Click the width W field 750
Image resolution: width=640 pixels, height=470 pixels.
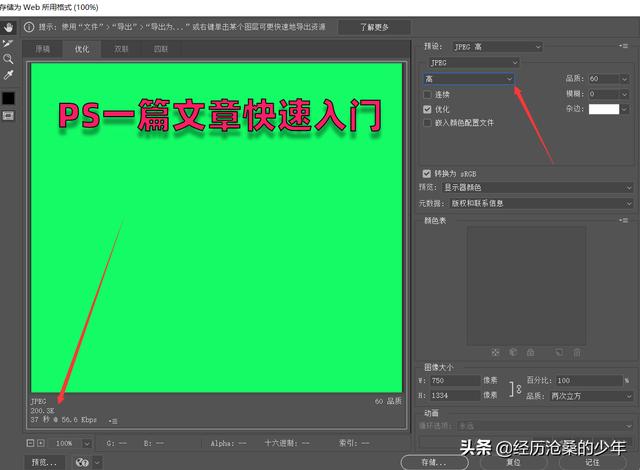(x=454, y=381)
